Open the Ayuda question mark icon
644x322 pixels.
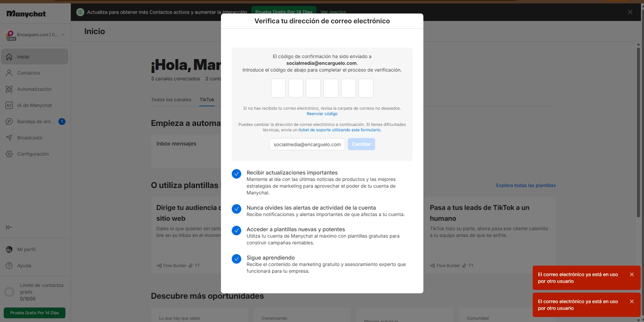tap(9, 266)
